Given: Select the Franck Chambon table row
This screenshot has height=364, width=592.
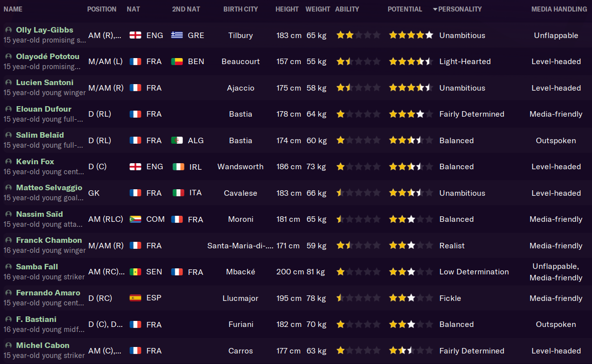Looking at the screenshot, I should [x=296, y=245].
